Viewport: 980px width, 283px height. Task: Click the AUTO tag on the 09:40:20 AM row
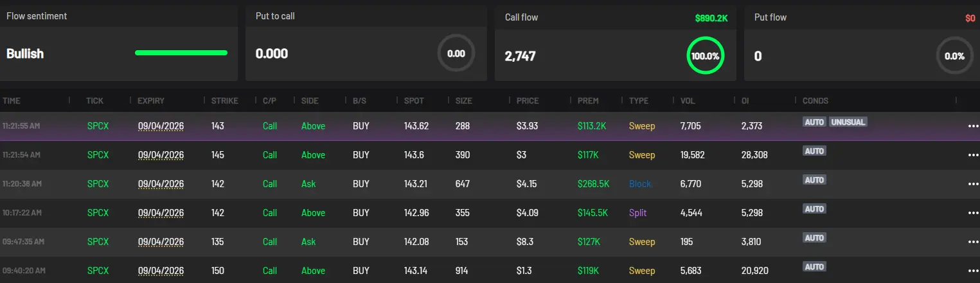coord(814,266)
